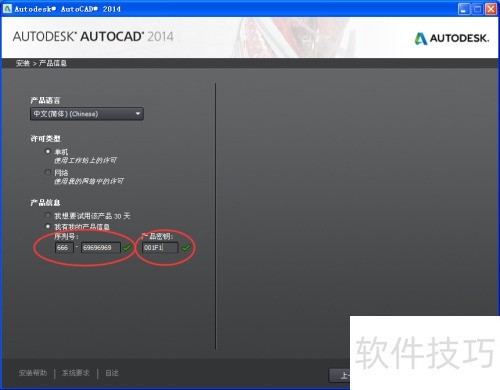Viewport: 500px width, 390px height.
Task: Open the 自述 readme link
Action: click(112, 373)
